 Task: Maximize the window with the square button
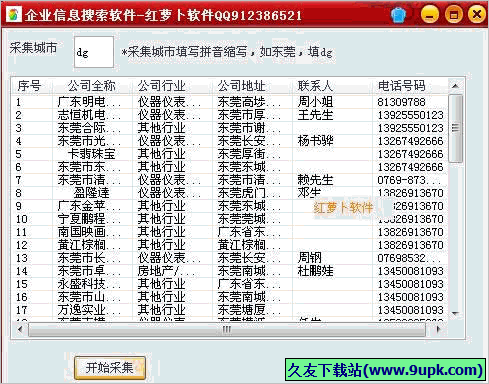point(453,15)
